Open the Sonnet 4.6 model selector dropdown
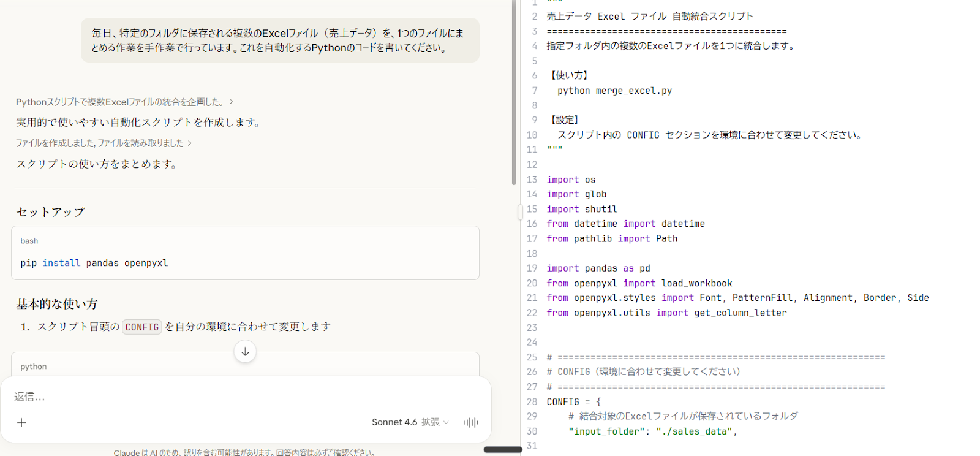Image resolution: width=980 pixels, height=456 pixels. point(410,422)
